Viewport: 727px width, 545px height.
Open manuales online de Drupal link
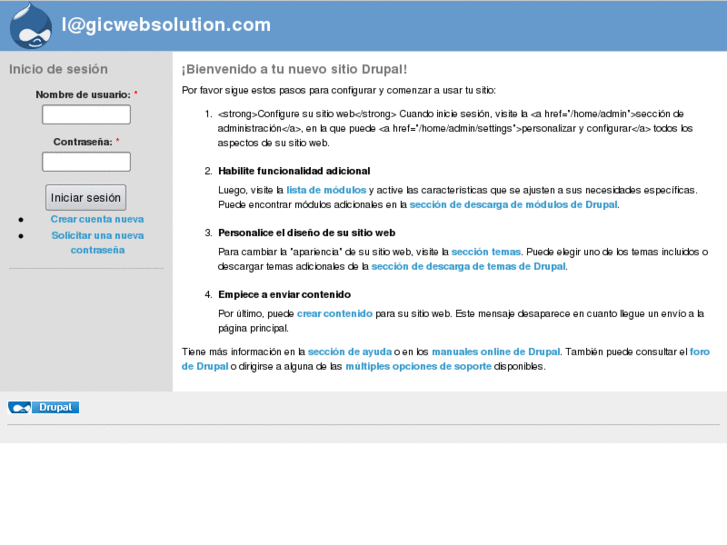point(496,352)
